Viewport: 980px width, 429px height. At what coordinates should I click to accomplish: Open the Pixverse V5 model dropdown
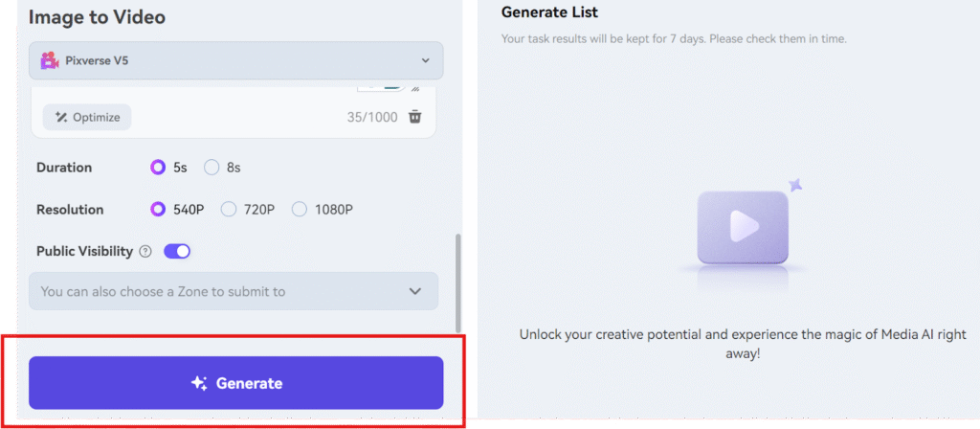point(235,60)
